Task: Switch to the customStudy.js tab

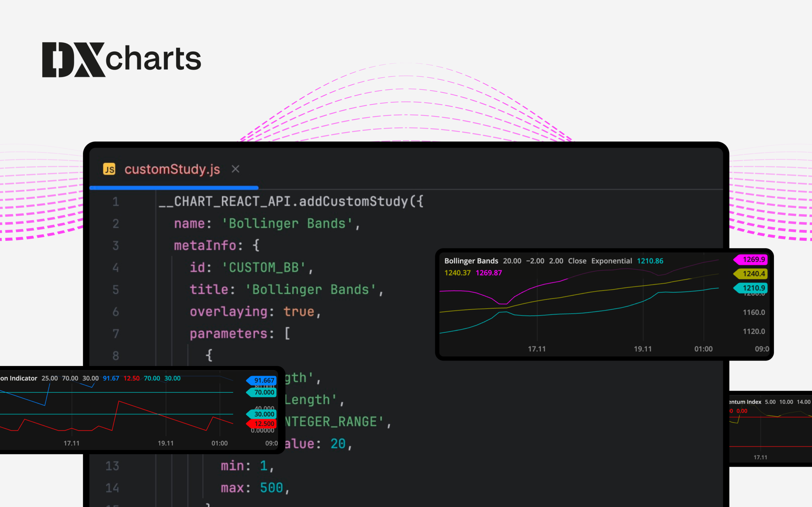Action: [172, 169]
